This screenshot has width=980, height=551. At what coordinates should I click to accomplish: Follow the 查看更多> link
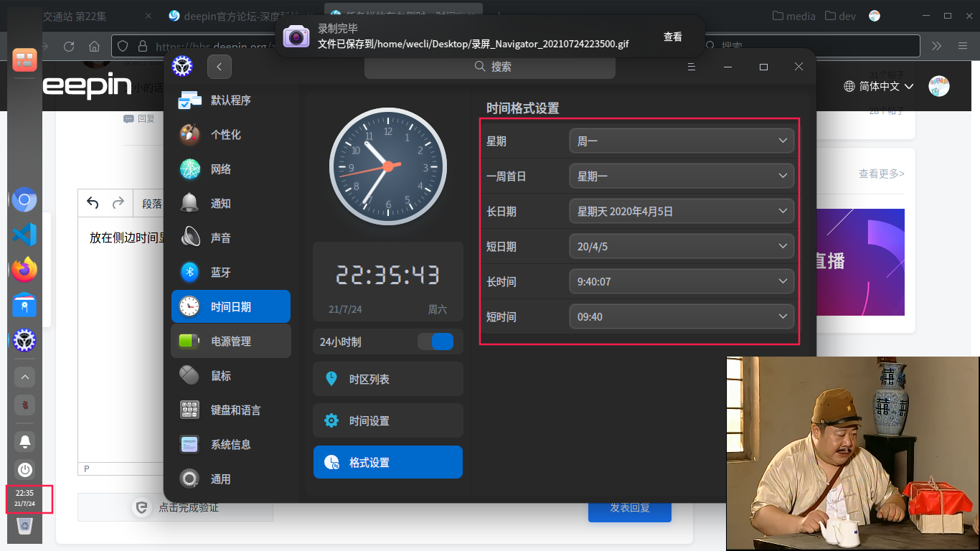[882, 174]
